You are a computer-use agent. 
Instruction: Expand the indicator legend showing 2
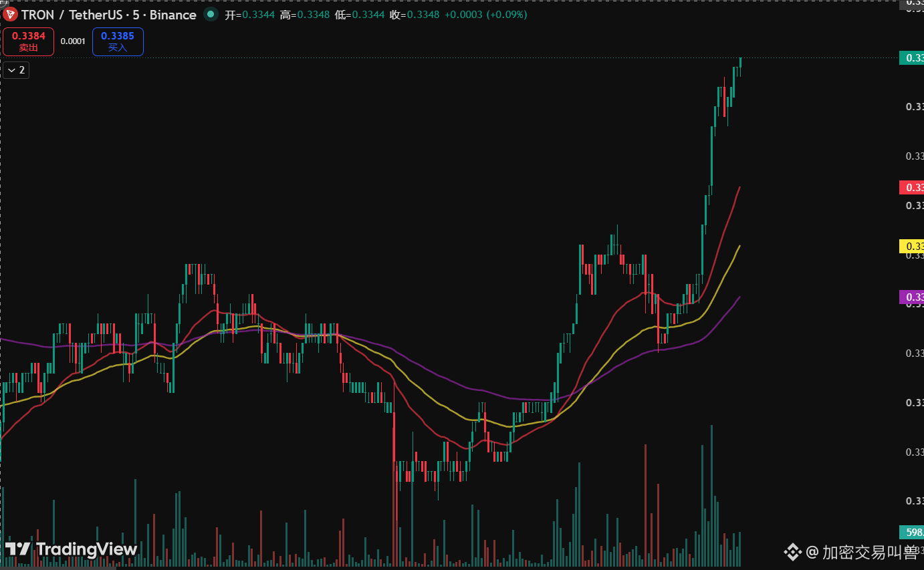(x=16, y=69)
